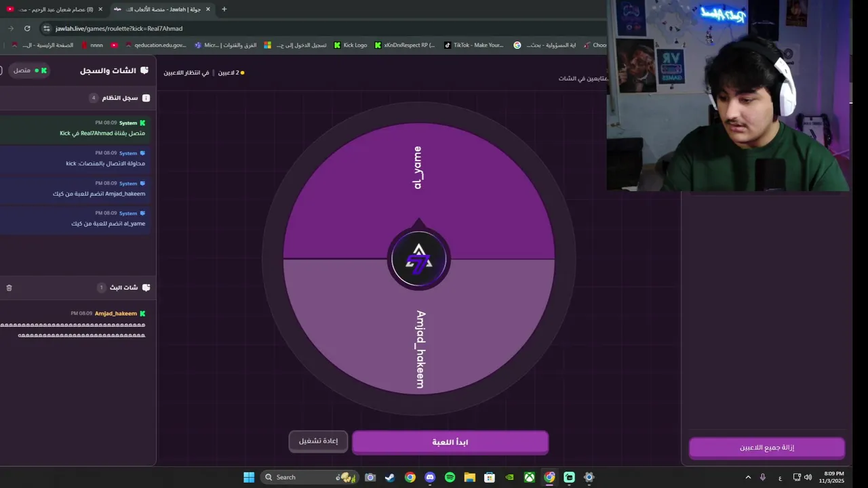Screen dimensions: 868x488
Task: Click the taskbar Search box
Action: (x=309, y=477)
